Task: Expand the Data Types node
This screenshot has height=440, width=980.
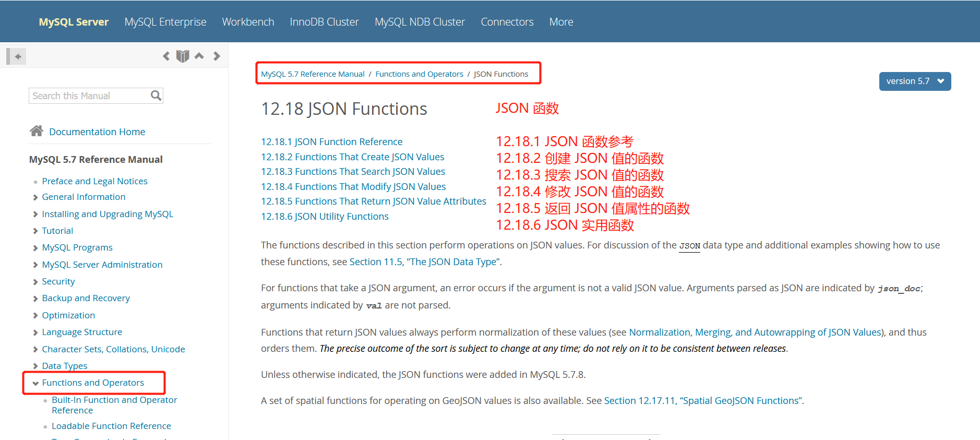Action: tap(35, 366)
